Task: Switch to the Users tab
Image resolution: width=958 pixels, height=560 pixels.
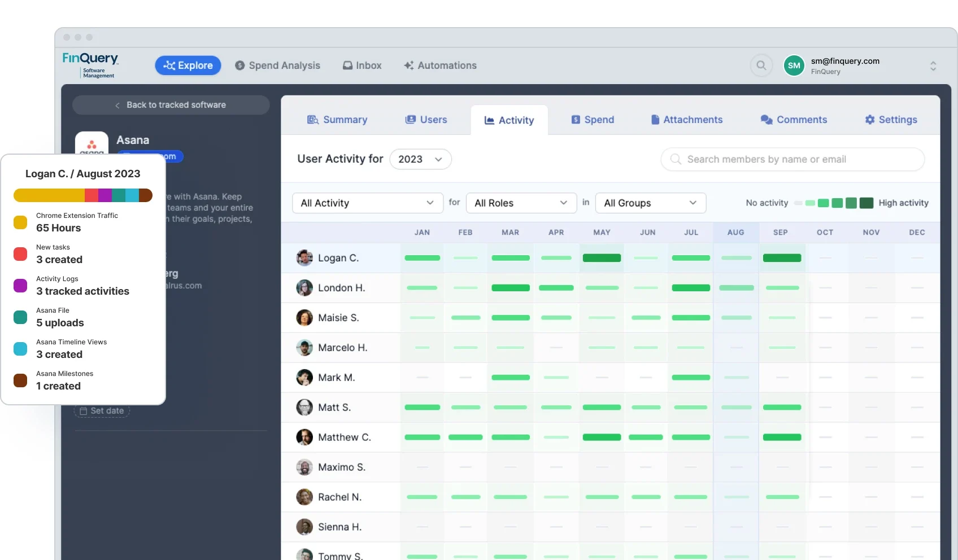Action: pos(426,120)
